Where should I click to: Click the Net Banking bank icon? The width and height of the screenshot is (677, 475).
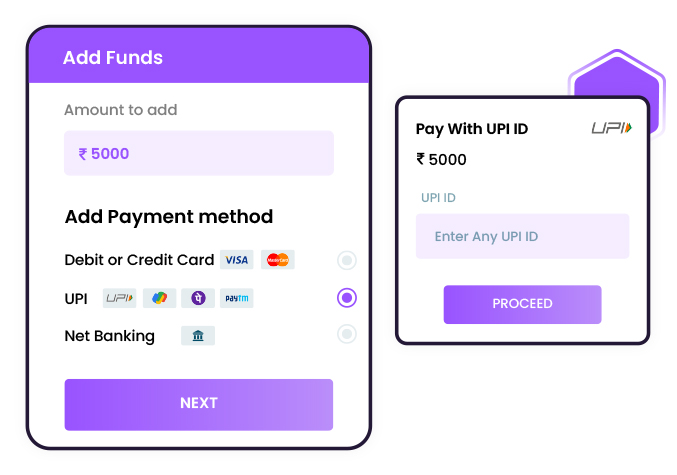pos(198,336)
